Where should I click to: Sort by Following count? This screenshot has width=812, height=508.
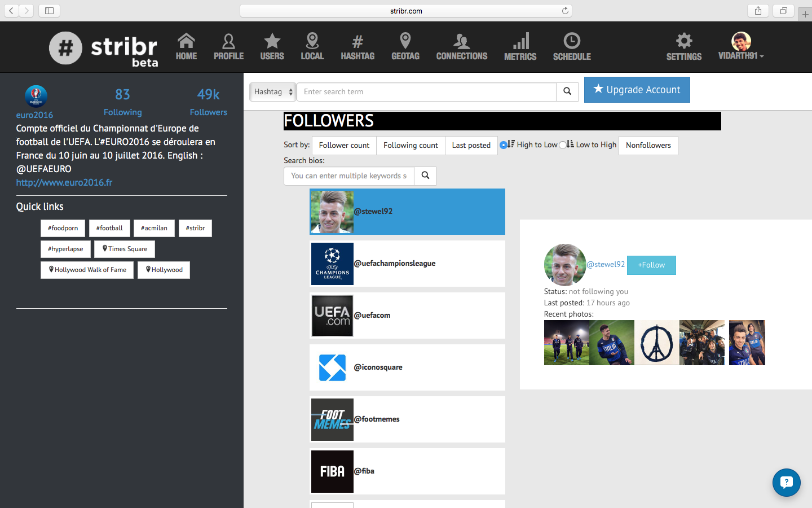(411, 145)
